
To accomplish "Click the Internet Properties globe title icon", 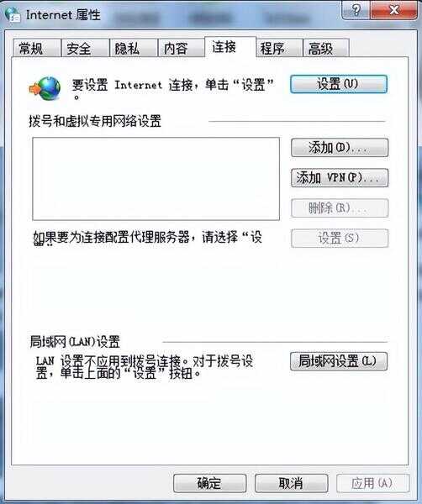I will tap(13, 14).
